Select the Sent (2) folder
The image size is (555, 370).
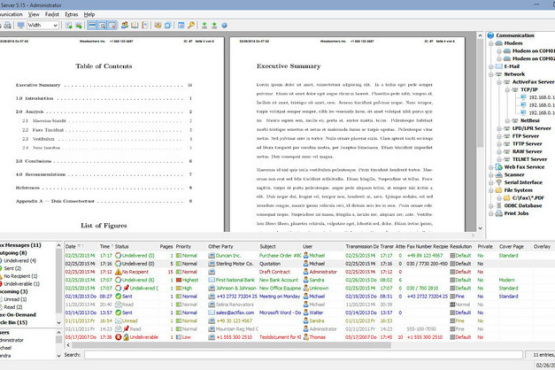click(x=12, y=268)
